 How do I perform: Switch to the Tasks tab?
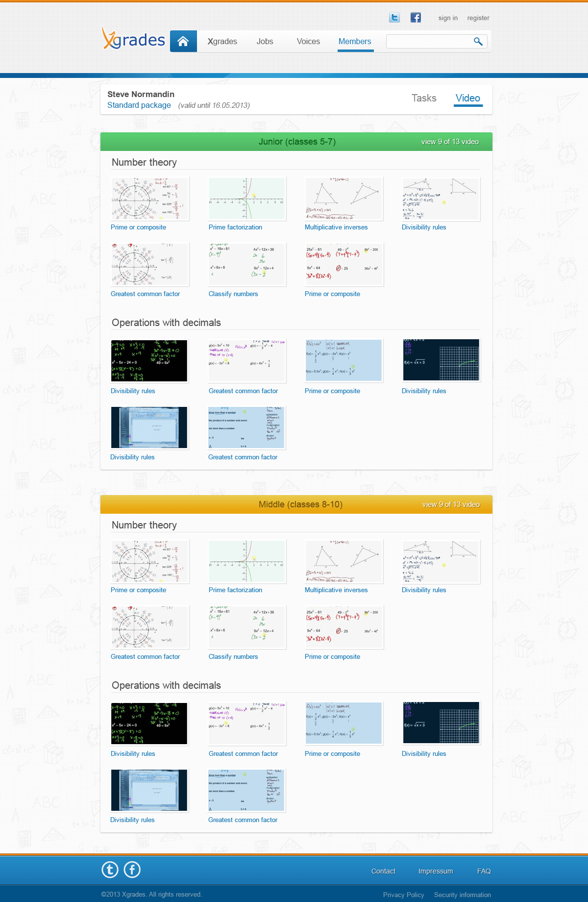(x=424, y=98)
